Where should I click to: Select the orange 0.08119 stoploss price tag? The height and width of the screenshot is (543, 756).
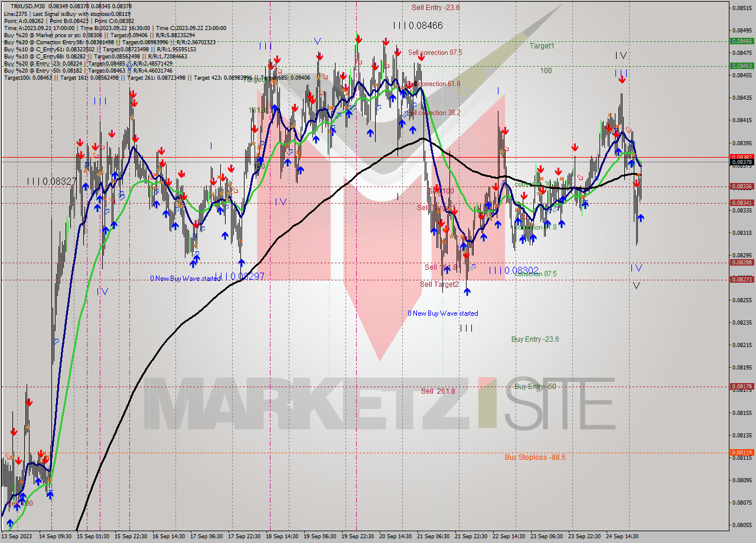pyautogui.click(x=741, y=453)
